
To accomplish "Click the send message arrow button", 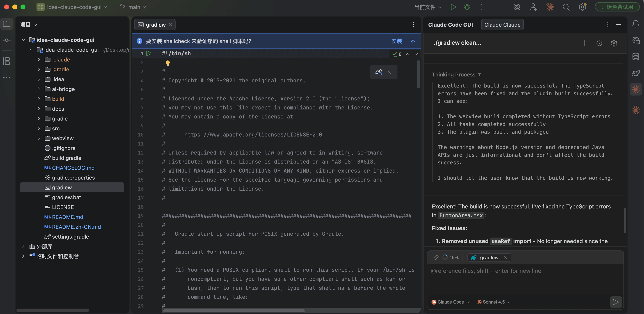I will click(616, 302).
